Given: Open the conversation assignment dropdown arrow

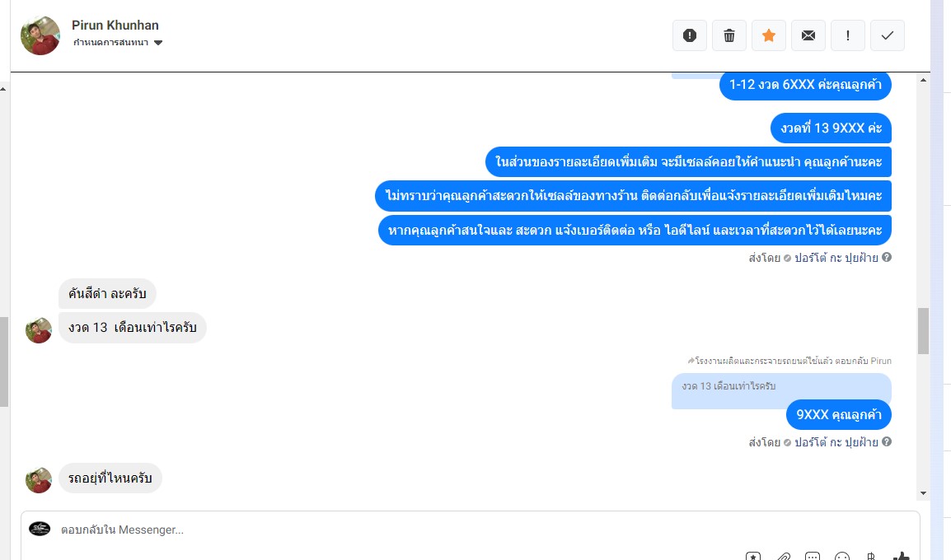Looking at the screenshot, I should [x=158, y=43].
